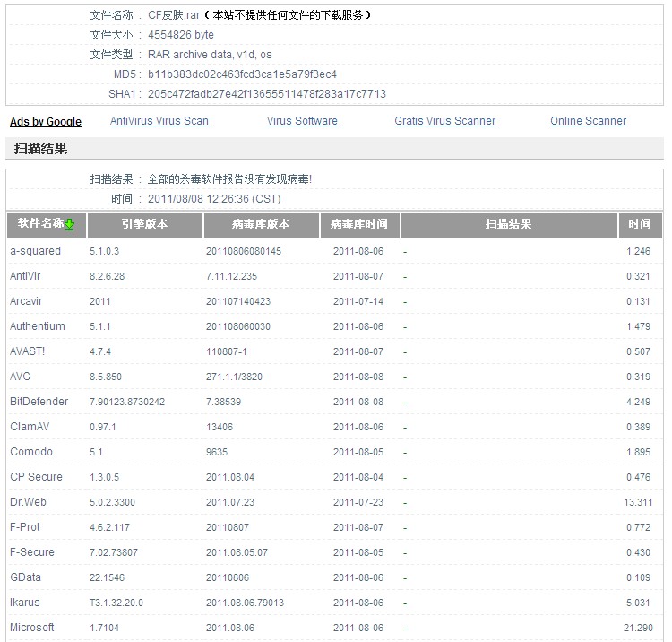Sort by 引擎版本 column header
This screenshot has height=642, width=672.
click(145, 224)
